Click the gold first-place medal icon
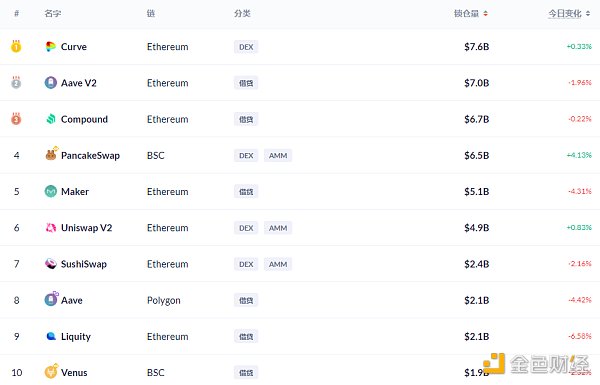This screenshot has height=385, width=600. click(x=16, y=46)
